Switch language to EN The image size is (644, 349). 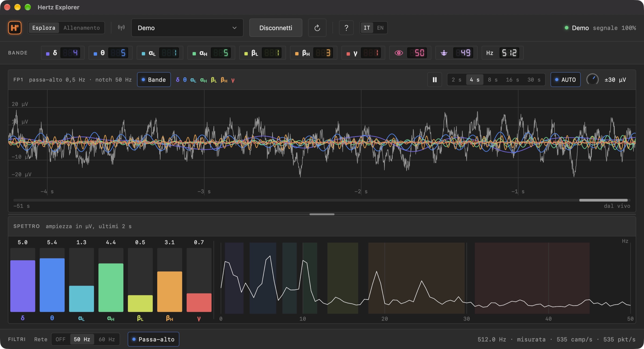coord(380,28)
